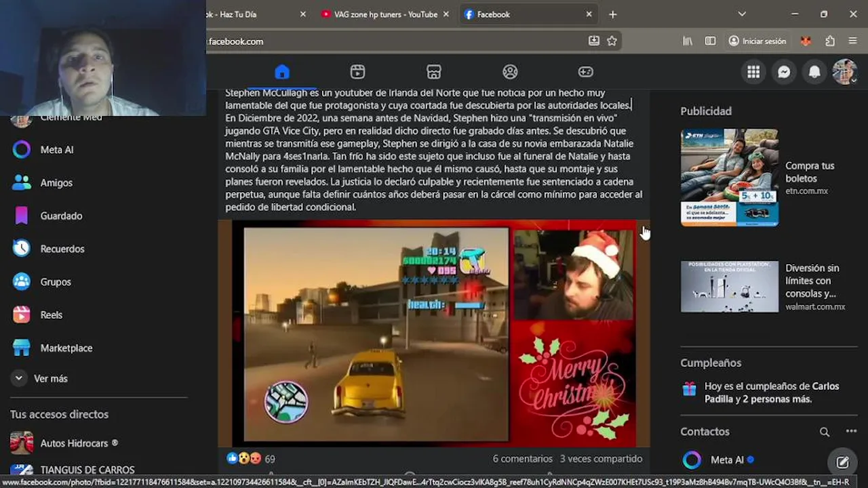Open contacts options three-dot menu
868x488 pixels.
click(x=851, y=432)
